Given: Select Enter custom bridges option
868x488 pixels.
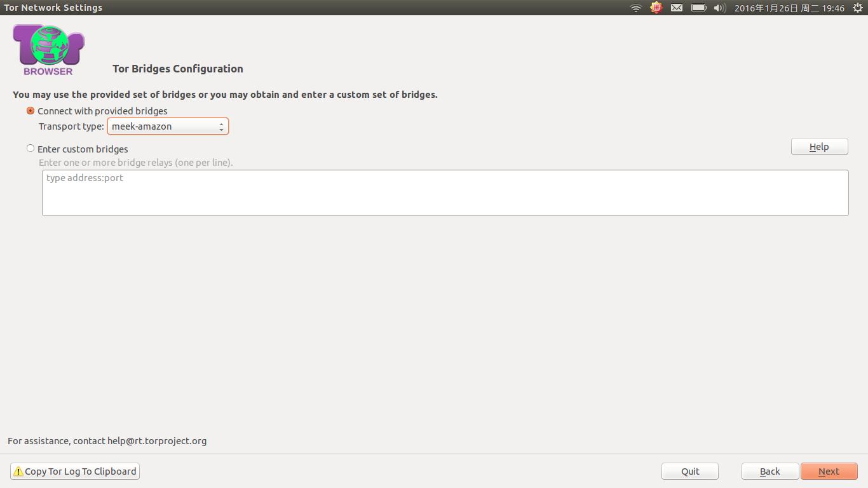Looking at the screenshot, I should coord(77,149).
